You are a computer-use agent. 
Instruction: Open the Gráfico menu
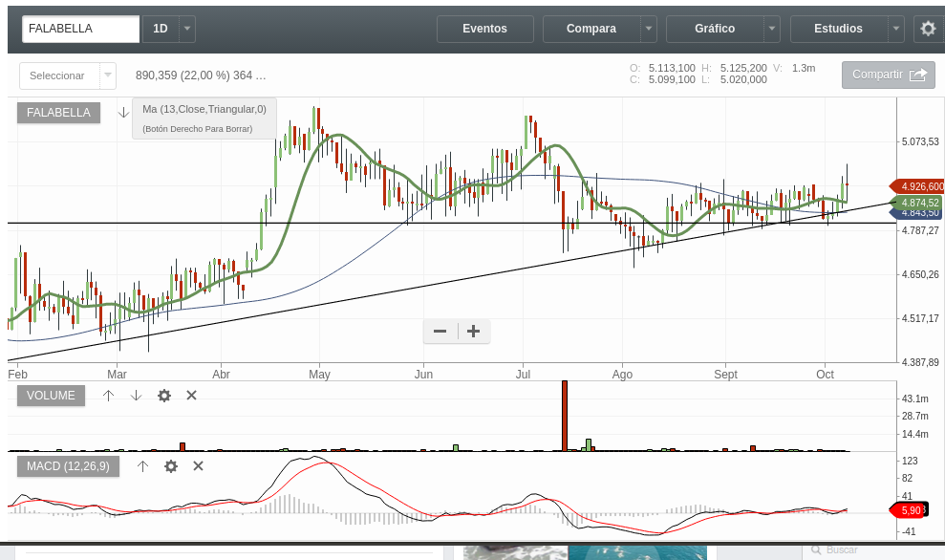[715, 29]
